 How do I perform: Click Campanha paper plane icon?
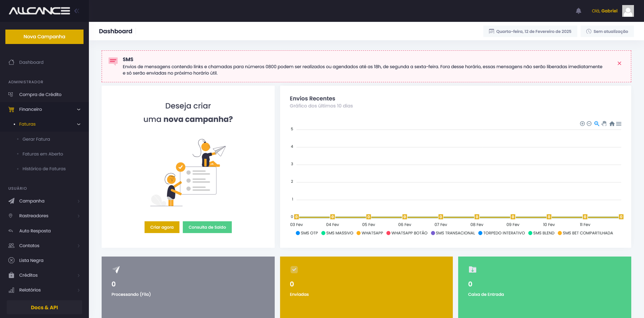tap(11, 201)
